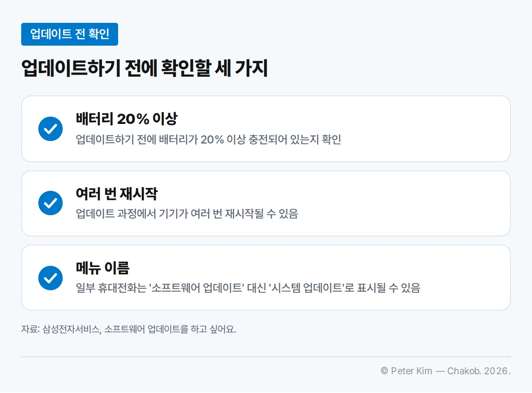Screen dimensions: 532x393
Task: Click the card title 메뉴 이름
Action: [103, 268]
